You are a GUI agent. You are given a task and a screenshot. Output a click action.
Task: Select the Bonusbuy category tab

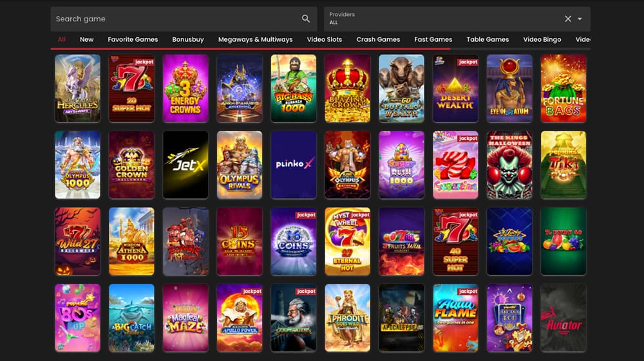click(x=188, y=39)
